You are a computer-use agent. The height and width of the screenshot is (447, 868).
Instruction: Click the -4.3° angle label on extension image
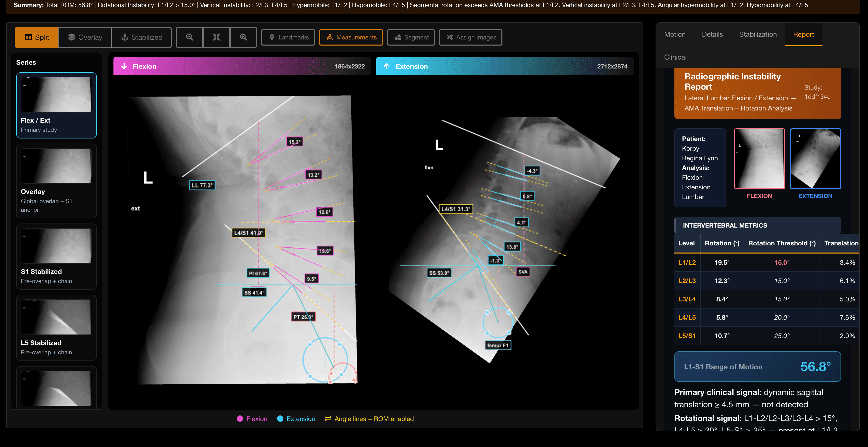pyautogui.click(x=532, y=171)
